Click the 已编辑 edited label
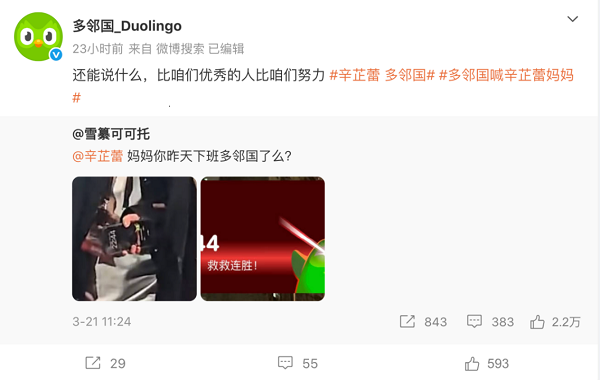The width and height of the screenshot is (600, 380). [226, 49]
